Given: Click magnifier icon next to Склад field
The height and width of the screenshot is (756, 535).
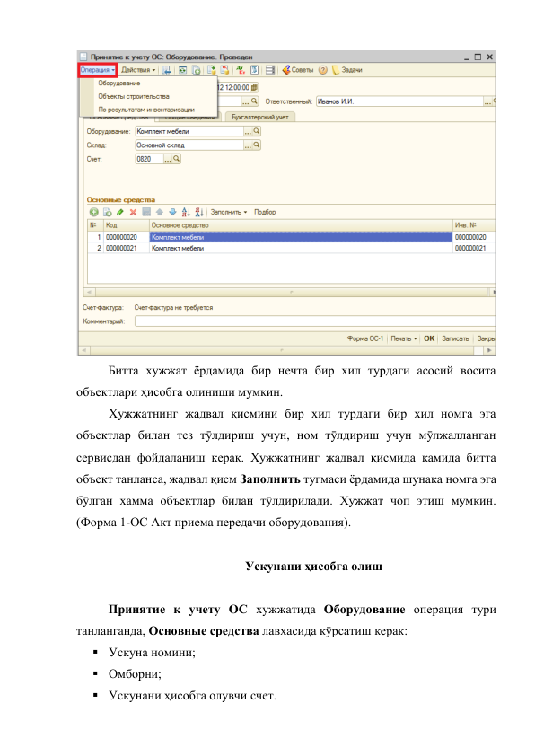Looking at the screenshot, I should 257,145.
